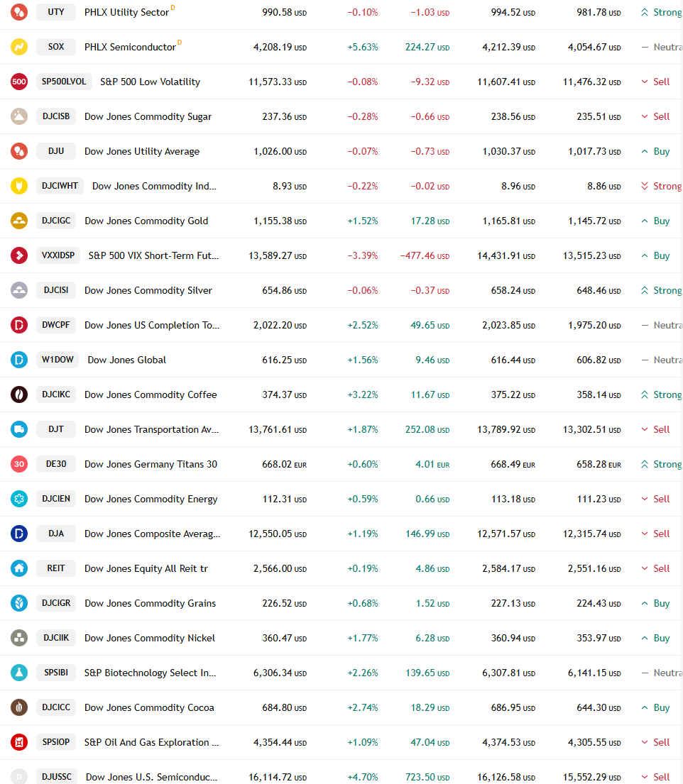Click the DJUSSC price 16,114.72 USD
Screen dimensions: 683x784
point(278,777)
